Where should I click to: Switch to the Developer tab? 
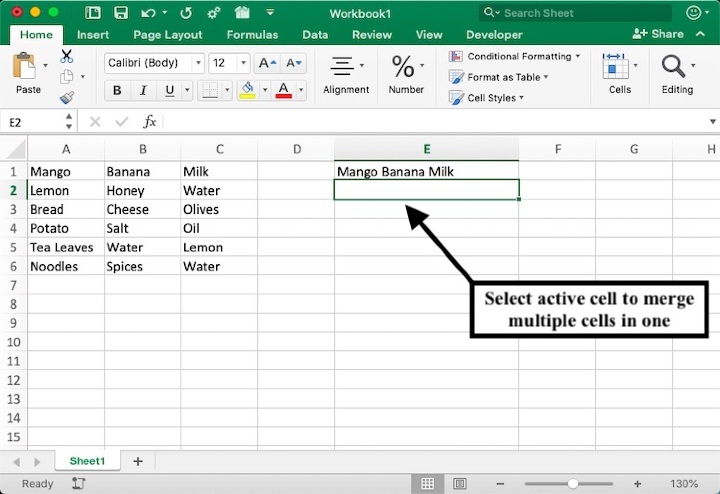(494, 34)
